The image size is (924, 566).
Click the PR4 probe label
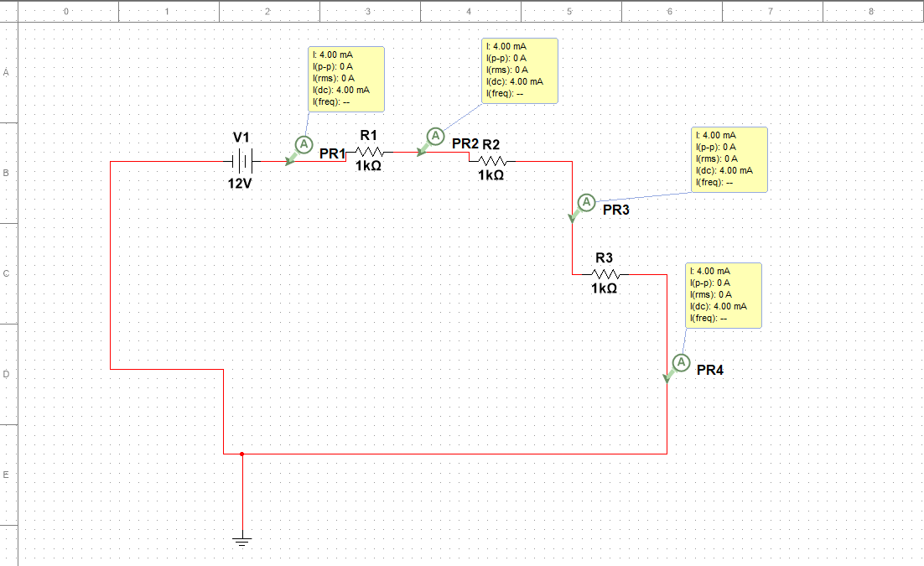(710, 371)
